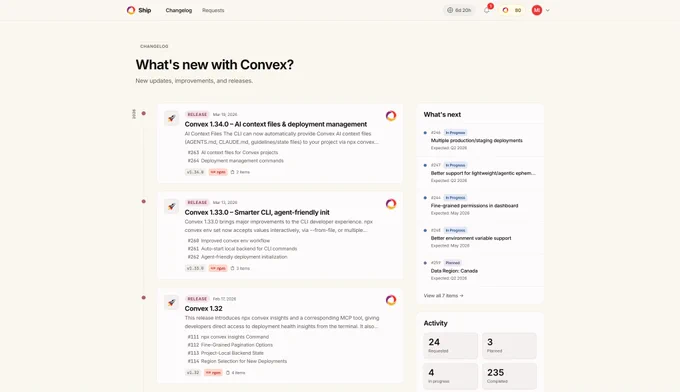This screenshot has width=680, height=392.
Task: Open the notifications bell
Action: (x=487, y=10)
